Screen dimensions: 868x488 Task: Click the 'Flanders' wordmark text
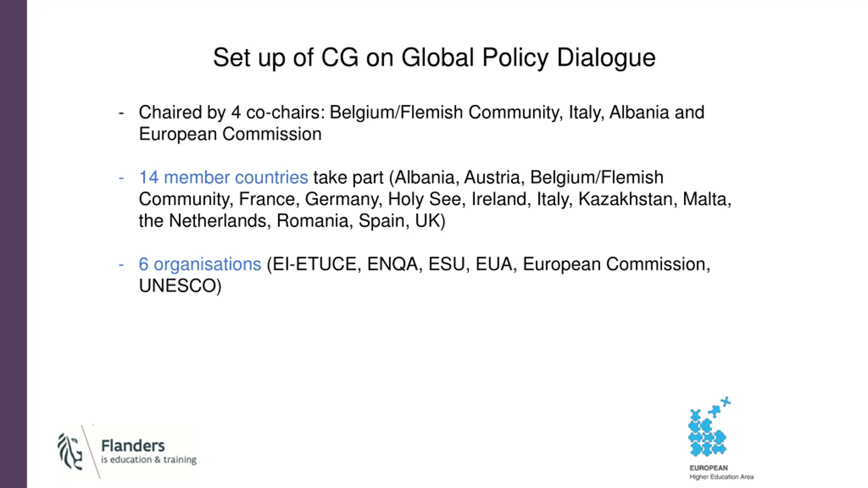[133, 446]
